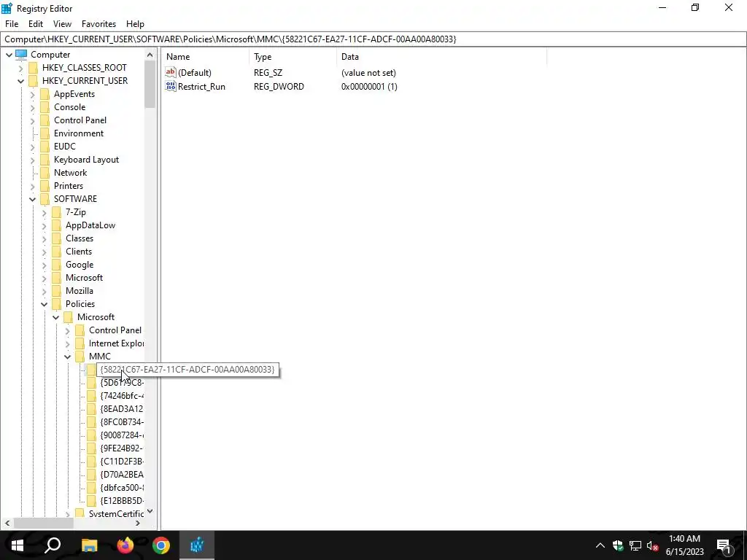The image size is (747, 560).
Task: Expand the 7-Zip key
Action: coord(44,212)
